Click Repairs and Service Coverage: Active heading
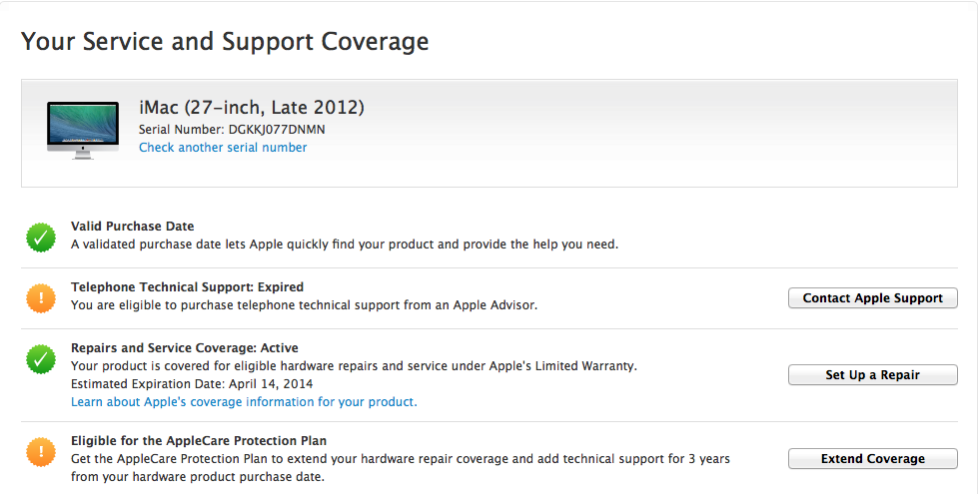 (x=185, y=348)
